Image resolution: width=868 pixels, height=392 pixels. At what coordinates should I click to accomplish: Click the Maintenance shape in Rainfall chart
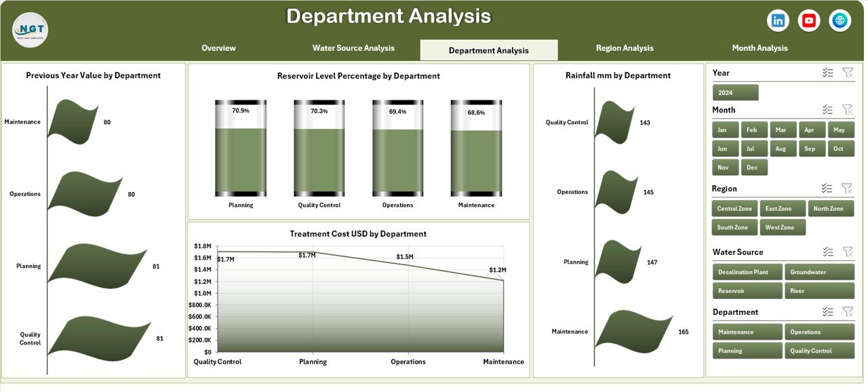click(634, 332)
